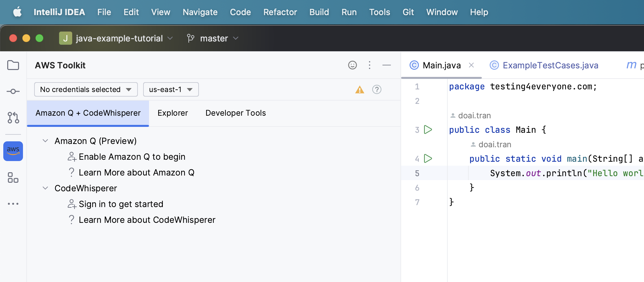The width and height of the screenshot is (644, 282).
Task: Click System.out.println on line 5
Action: click(x=536, y=173)
